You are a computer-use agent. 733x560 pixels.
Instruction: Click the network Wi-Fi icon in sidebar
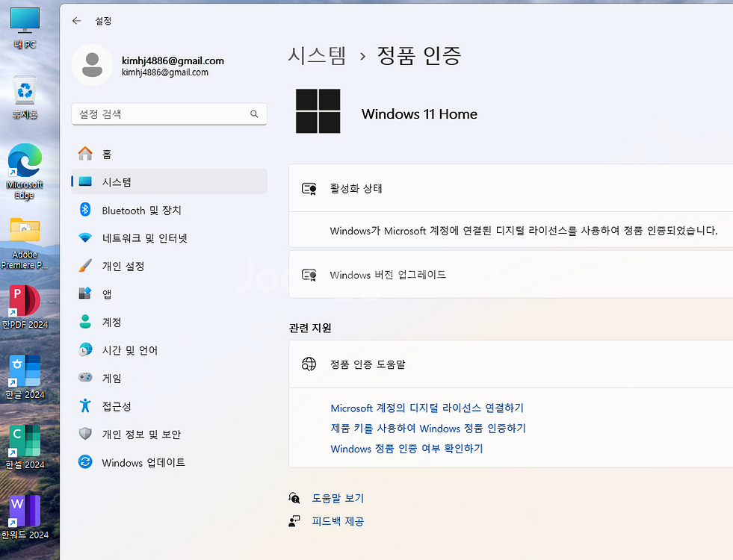tap(85, 237)
